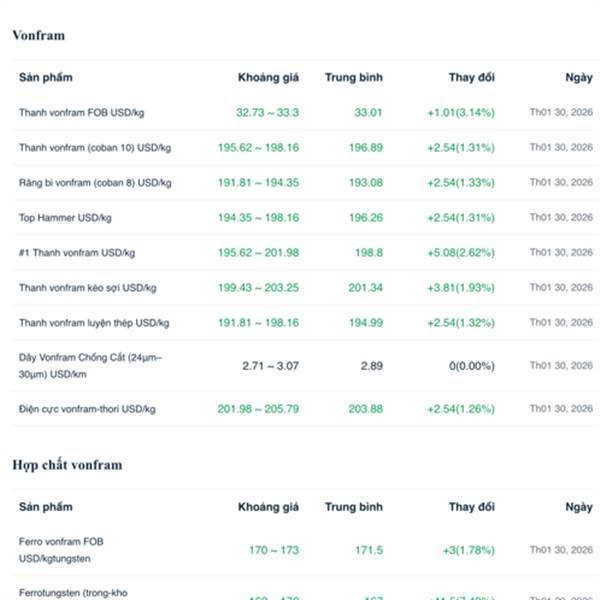
Task: Select Thanh vonfram luyện thép product name
Action: [93, 323]
